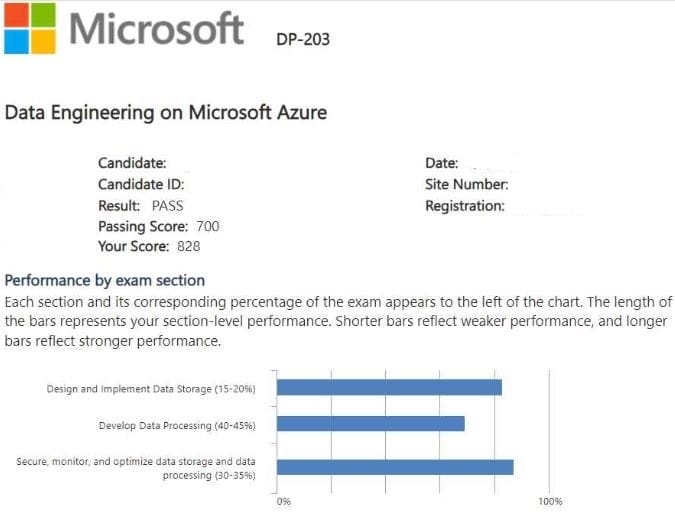Click the 0% axis label
This screenshot has width=675, height=518.
pos(283,501)
